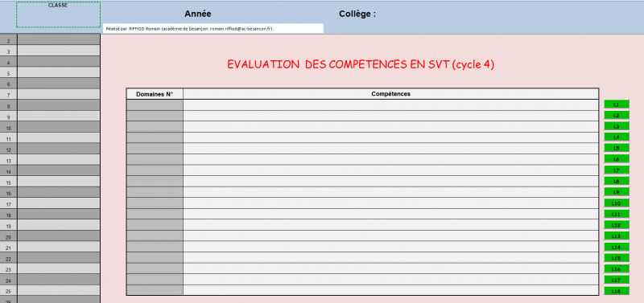
Task: Click the green L2 button
Action: (x=616, y=115)
